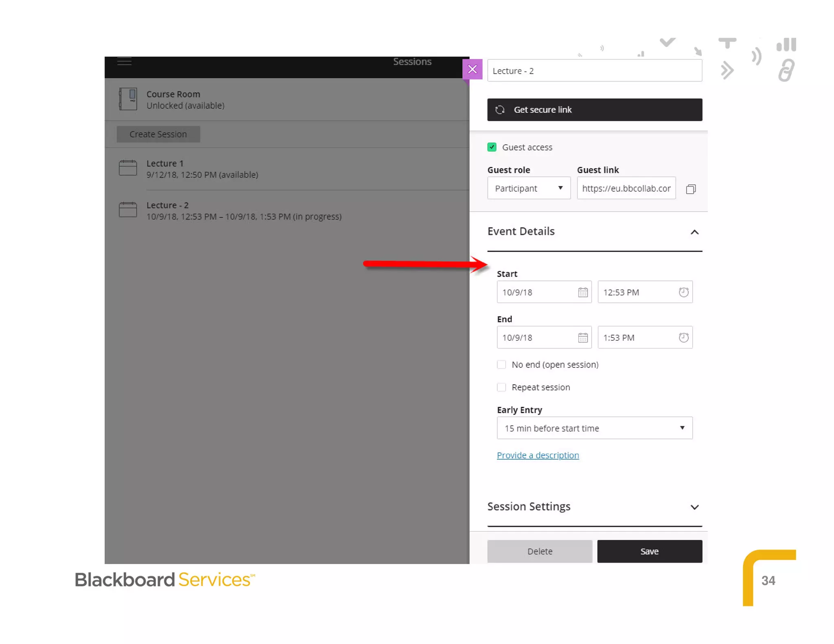Uncheck the Guest access checkbox
Viewport: 834px width, 644px height.
[492, 147]
